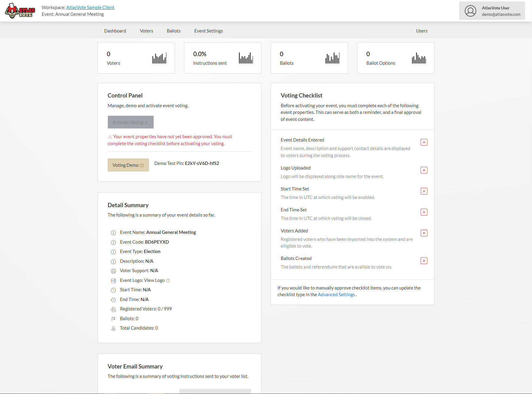The width and height of the screenshot is (532, 394).
Task: Open the Voters menu
Action: [146, 31]
